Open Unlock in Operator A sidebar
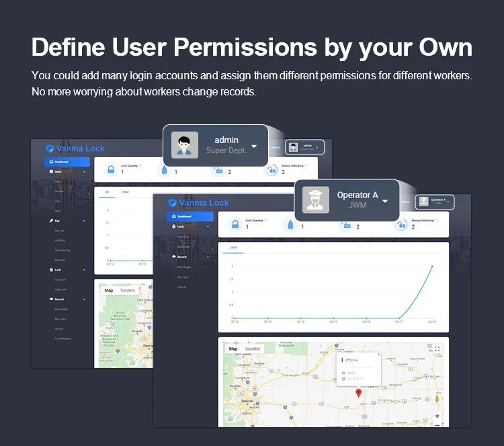504x446 pixels. click(x=181, y=287)
